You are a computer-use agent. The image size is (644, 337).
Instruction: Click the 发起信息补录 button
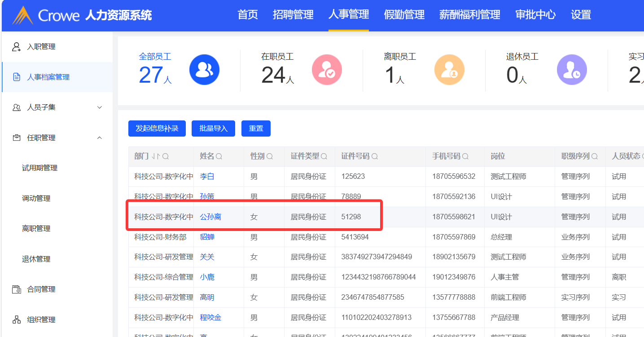click(157, 129)
